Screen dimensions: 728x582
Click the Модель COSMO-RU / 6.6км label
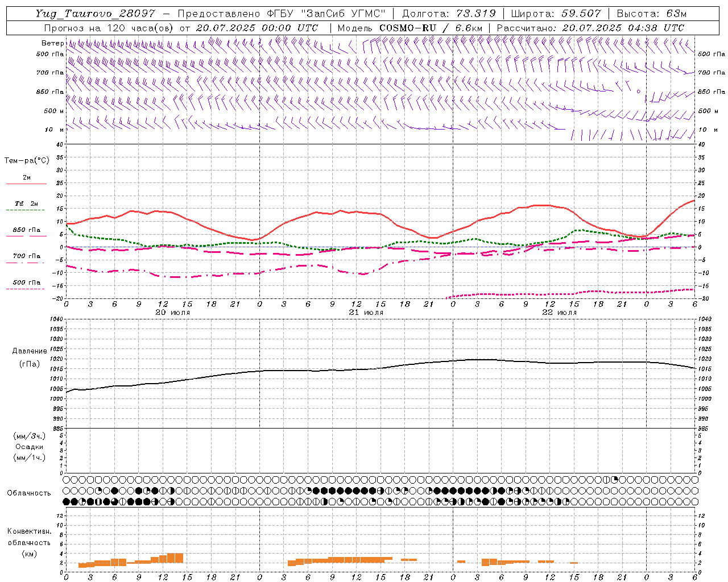tap(410, 28)
